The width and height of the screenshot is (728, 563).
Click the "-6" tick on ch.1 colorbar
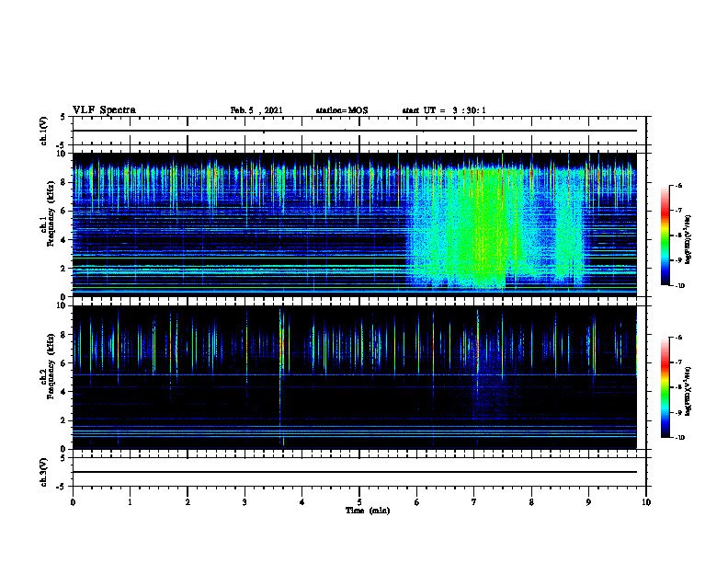point(677,185)
